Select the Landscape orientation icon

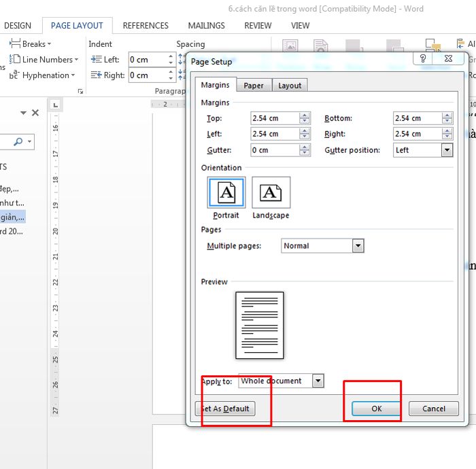pos(271,192)
